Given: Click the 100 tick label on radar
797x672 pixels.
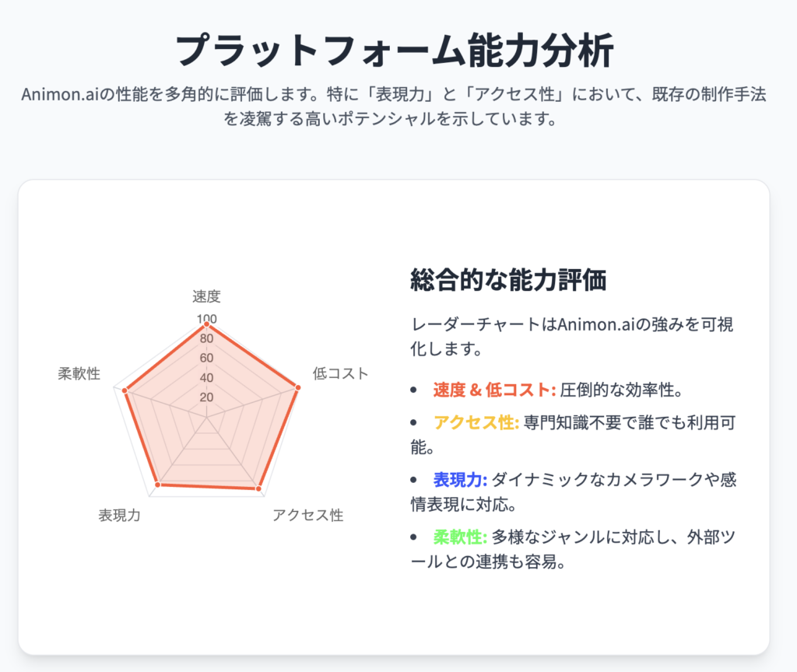Looking at the screenshot, I should pos(206,318).
